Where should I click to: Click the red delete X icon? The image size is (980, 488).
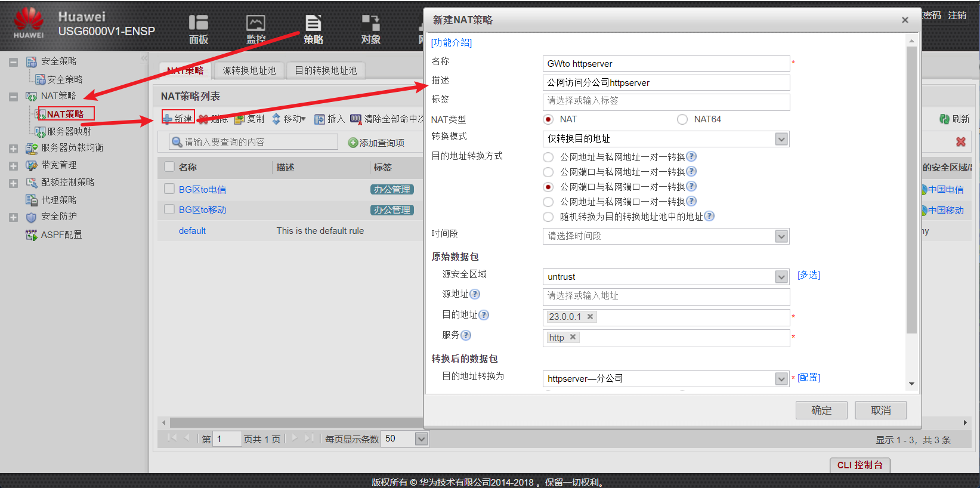960,142
